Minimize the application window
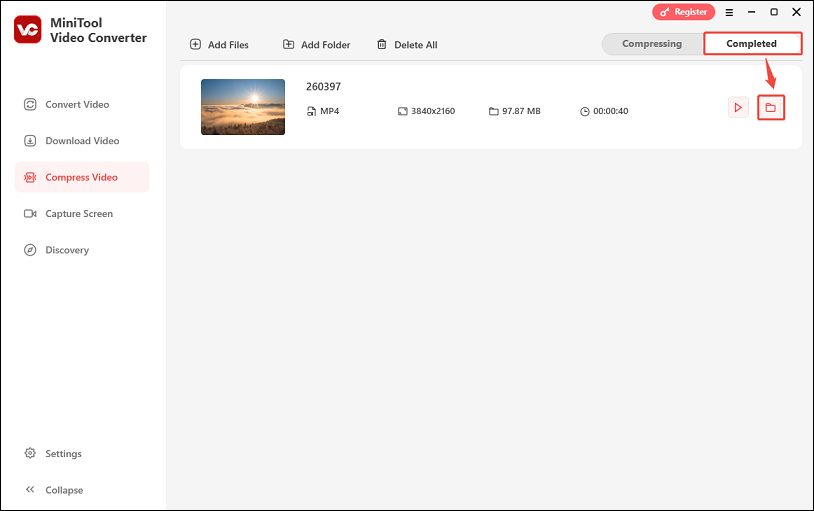This screenshot has height=511, width=814. pos(751,12)
